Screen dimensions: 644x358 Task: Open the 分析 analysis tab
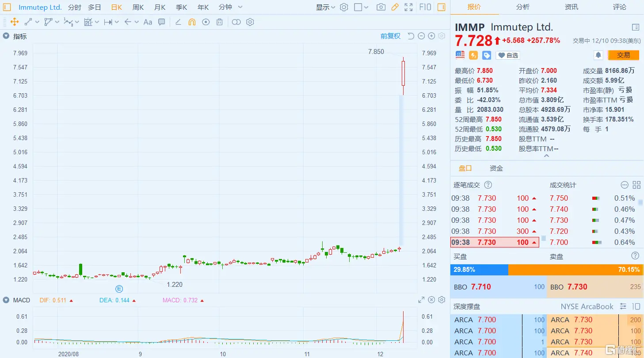(523, 7)
